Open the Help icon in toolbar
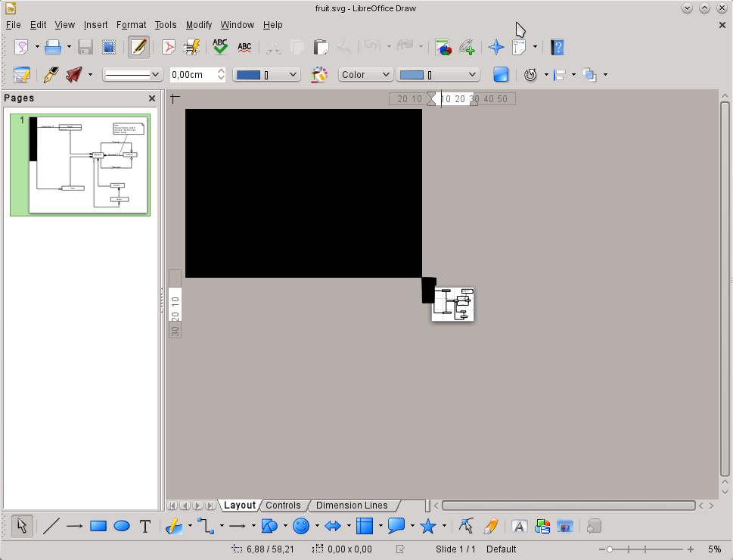Viewport: 733px width, 560px height. [x=558, y=48]
